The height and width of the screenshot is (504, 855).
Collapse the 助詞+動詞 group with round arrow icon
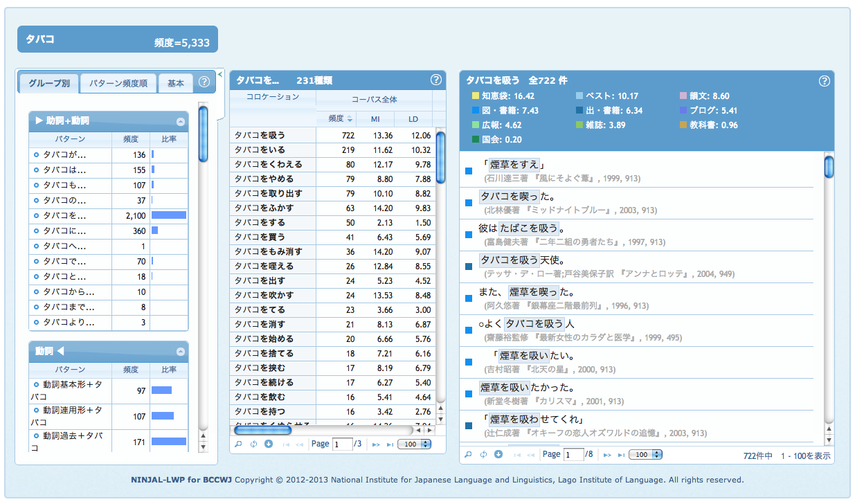click(x=181, y=121)
